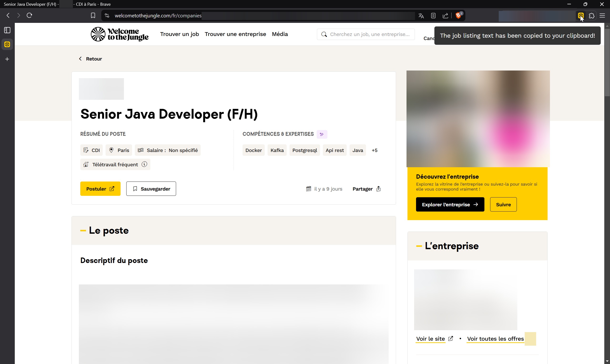Click the reader mode icon

pyautogui.click(x=433, y=16)
